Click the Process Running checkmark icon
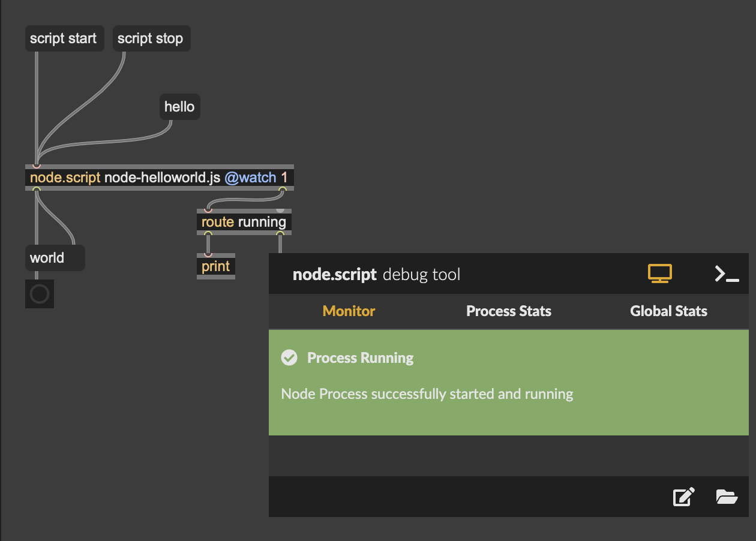 click(289, 358)
